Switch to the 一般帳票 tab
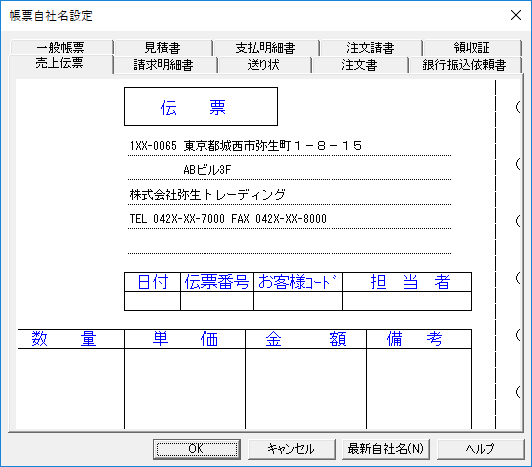The width and height of the screenshot is (532, 467). 61,48
